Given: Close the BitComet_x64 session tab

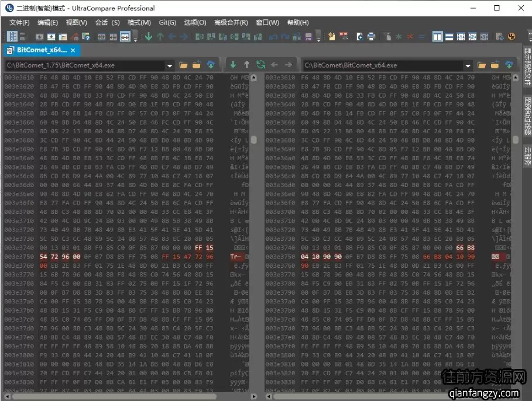Looking at the screenshot, I should (x=73, y=50).
